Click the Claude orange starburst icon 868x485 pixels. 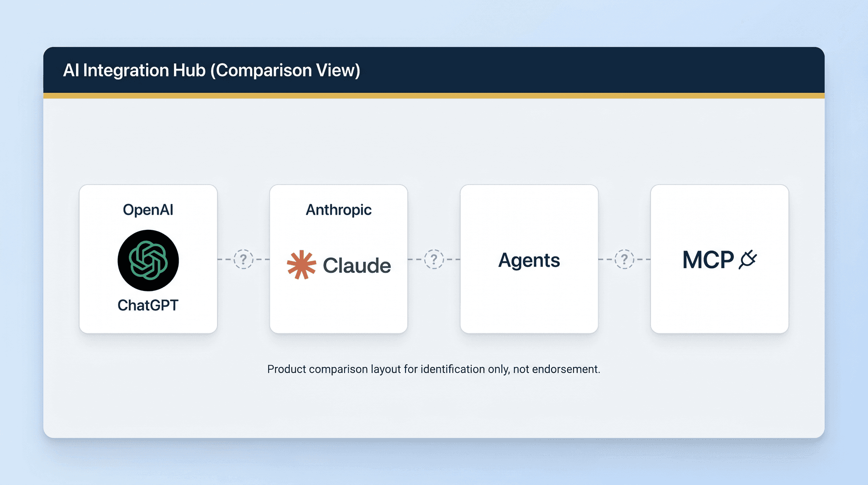(301, 265)
